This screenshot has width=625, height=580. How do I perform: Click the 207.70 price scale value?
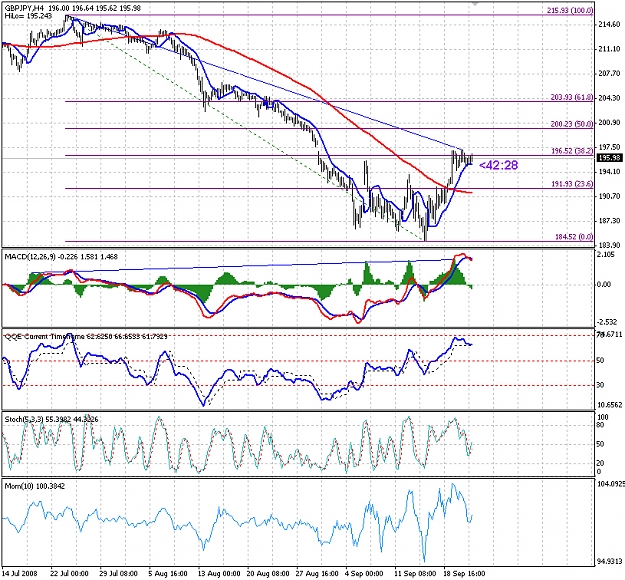click(609, 74)
